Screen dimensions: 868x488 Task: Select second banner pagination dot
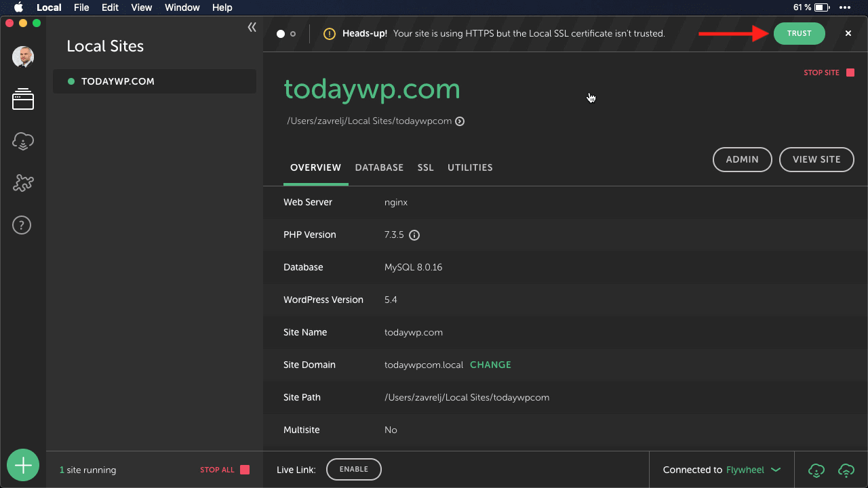293,34
